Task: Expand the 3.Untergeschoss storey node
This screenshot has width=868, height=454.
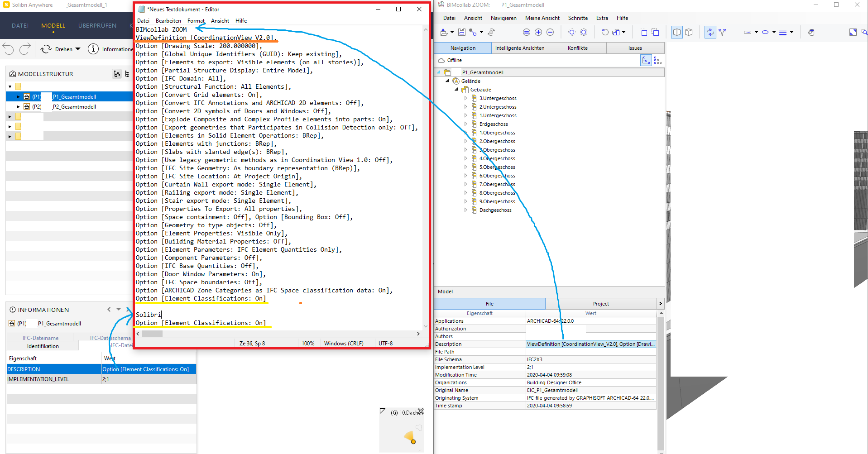Action: (x=465, y=98)
